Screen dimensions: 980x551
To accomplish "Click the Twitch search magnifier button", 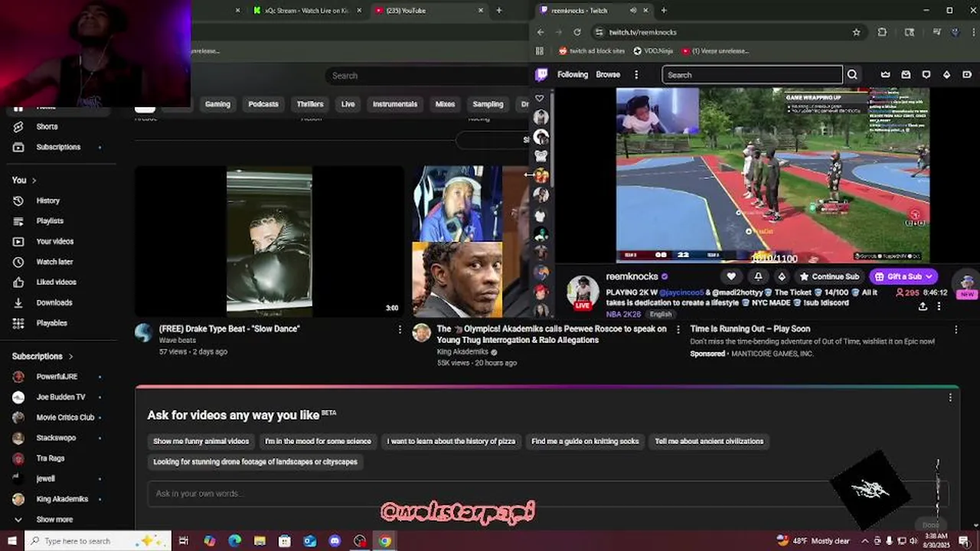I will (852, 75).
